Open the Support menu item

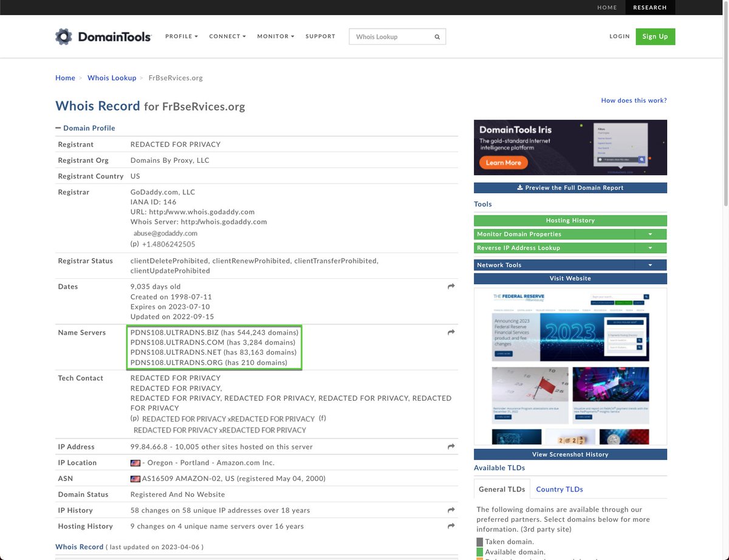click(320, 36)
